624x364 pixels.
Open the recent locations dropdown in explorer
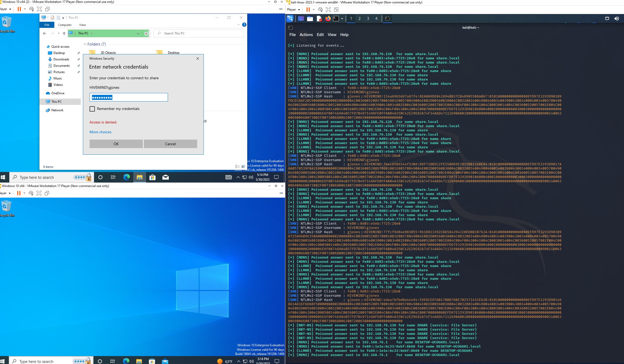pos(59,33)
